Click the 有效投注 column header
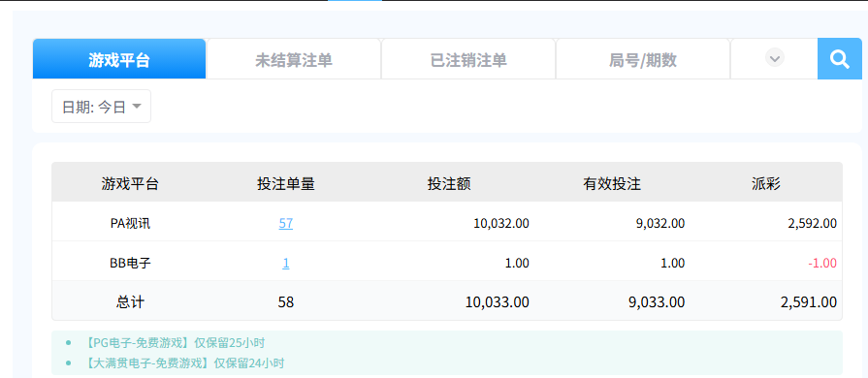 click(612, 184)
